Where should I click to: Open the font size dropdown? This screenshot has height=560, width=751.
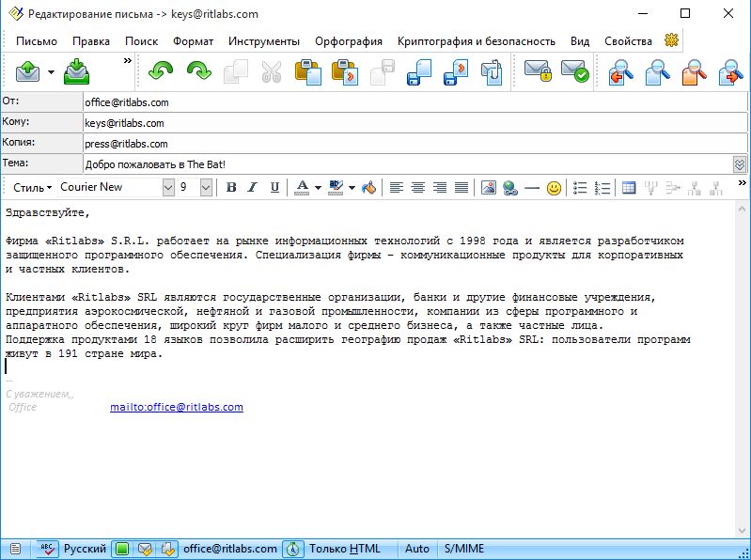[209, 187]
